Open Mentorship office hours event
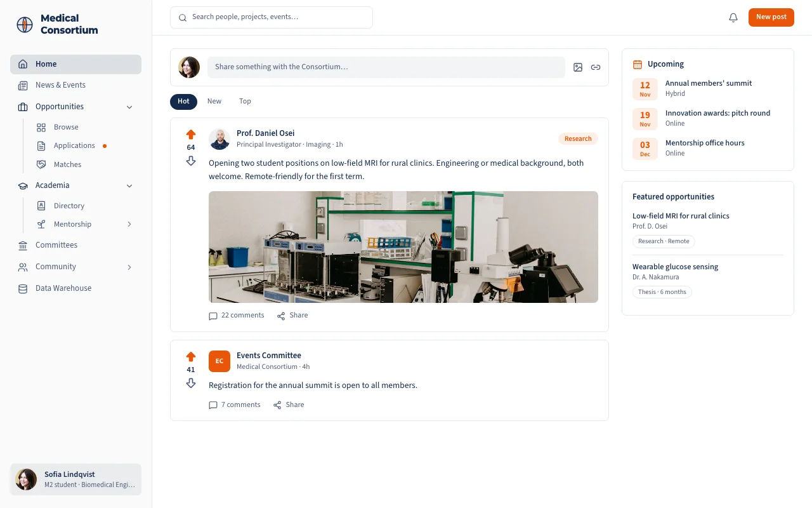The width and height of the screenshot is (812, 508). tap(708, 148)
